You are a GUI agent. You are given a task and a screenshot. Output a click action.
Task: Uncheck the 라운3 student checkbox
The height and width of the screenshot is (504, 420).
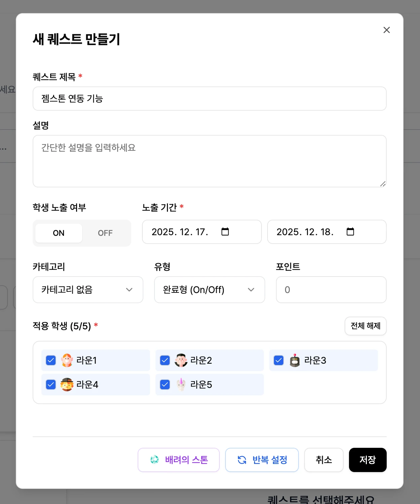pos(279,360)
